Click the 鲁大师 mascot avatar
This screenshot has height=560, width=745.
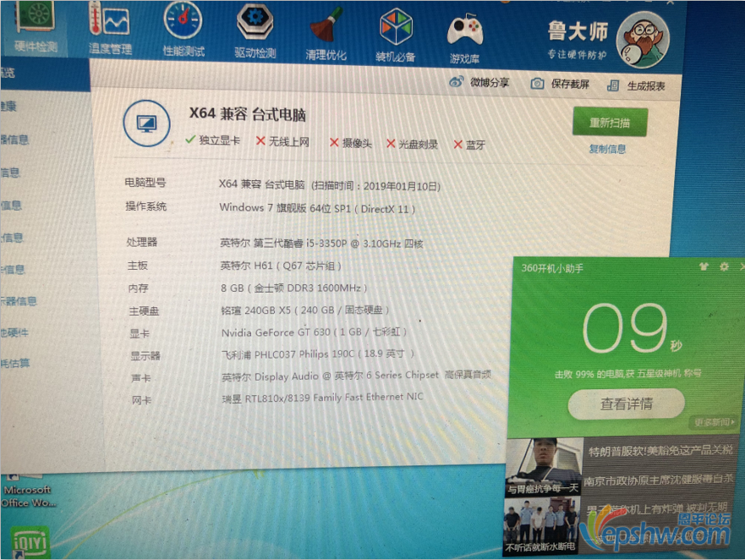[x=643, y=40]
